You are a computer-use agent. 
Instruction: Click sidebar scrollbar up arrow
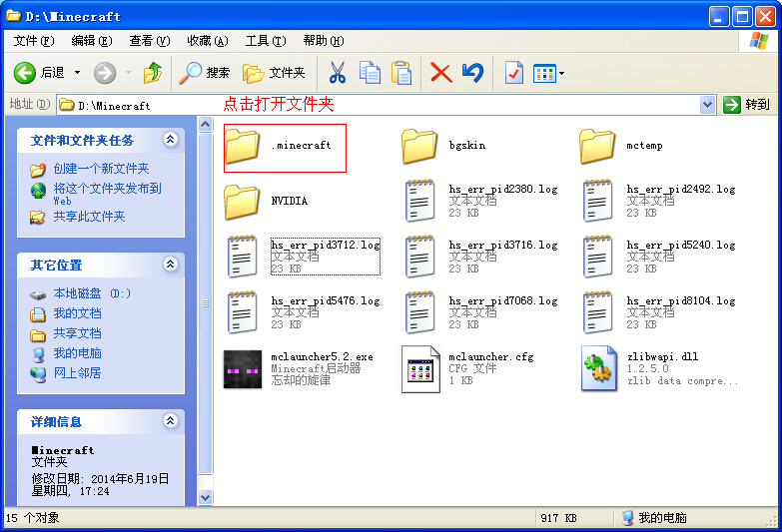(205, 124)
